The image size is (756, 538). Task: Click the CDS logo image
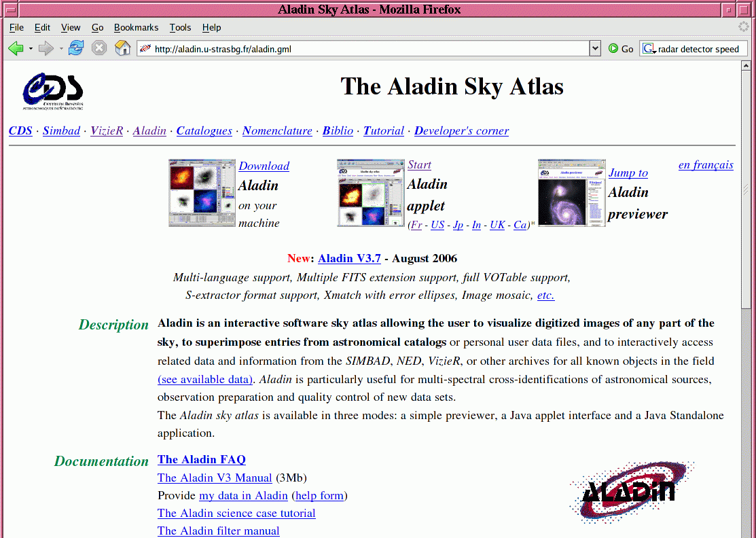(x=53, y=92)
